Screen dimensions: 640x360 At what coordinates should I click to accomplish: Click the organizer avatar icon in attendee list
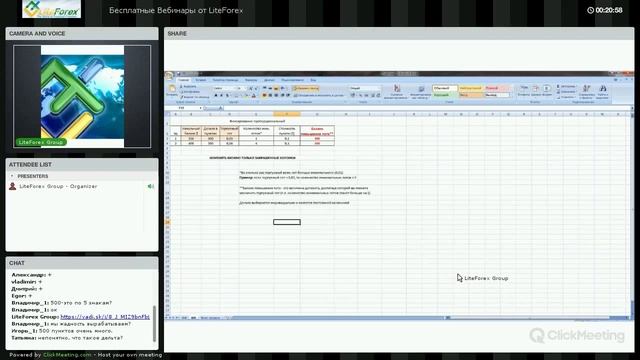[13, 186]
